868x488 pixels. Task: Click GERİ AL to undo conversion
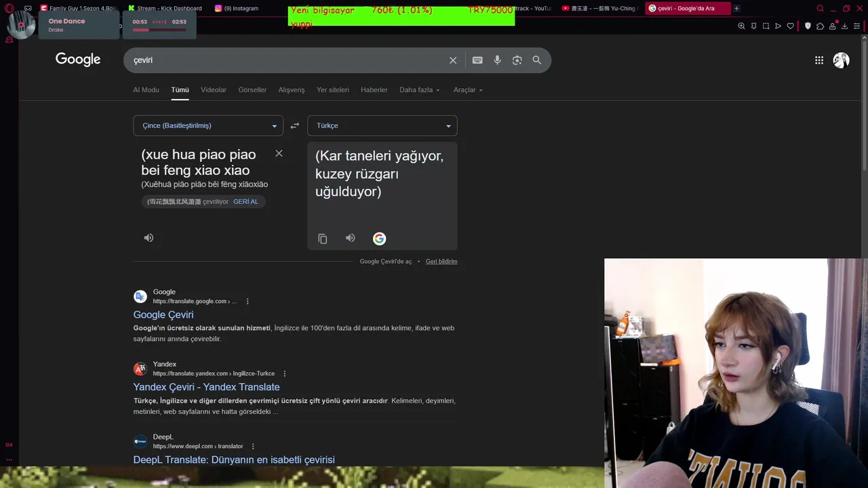click(245, 201)
